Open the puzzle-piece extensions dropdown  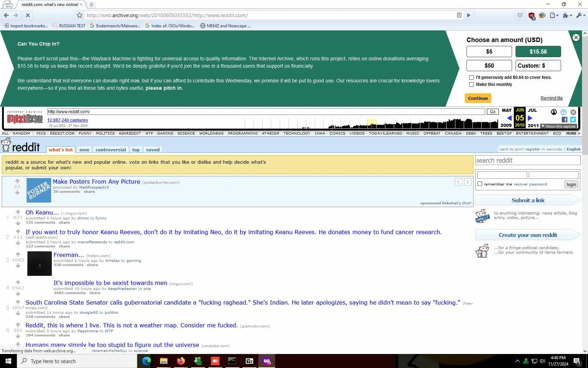(567, 15)
